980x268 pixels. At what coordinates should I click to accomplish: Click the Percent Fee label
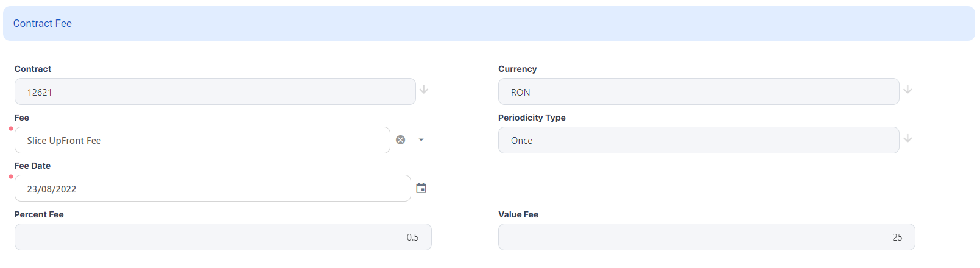pyautogui.click(x=39, y=214)
